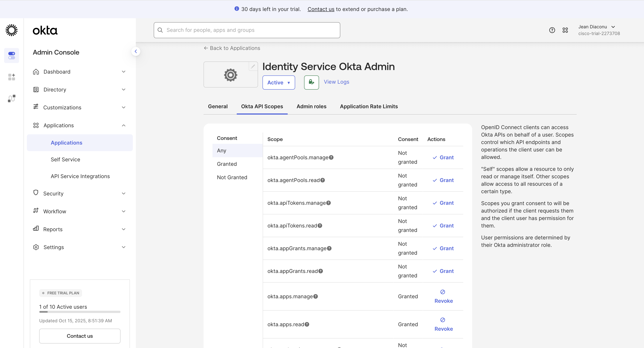The height and width of the screenshot is (348, 644).
Task: Open the add-apps grid icon in the sidebar
Action: pyautogui.click(x=12, y=77)
